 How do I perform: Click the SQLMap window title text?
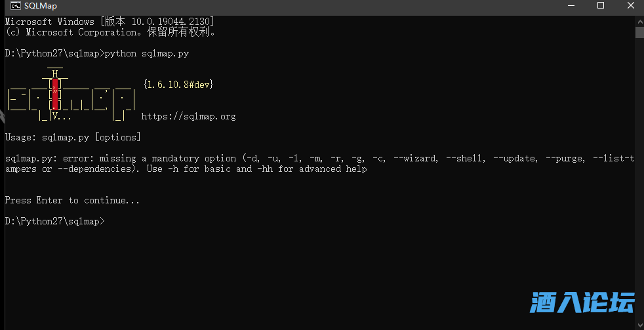pyautogui.click(x=41, y=6)
